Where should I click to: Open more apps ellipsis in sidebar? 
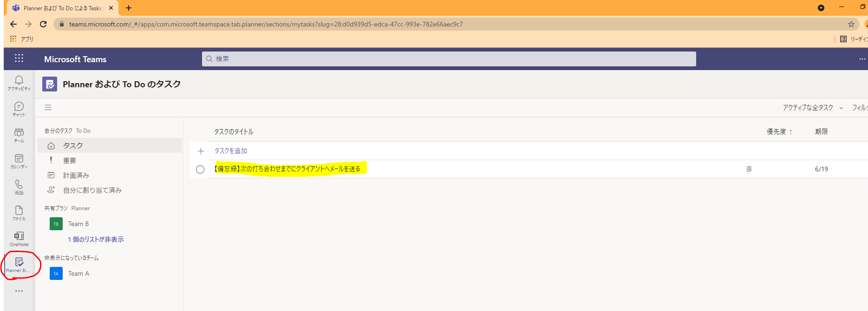coord(19,291)
